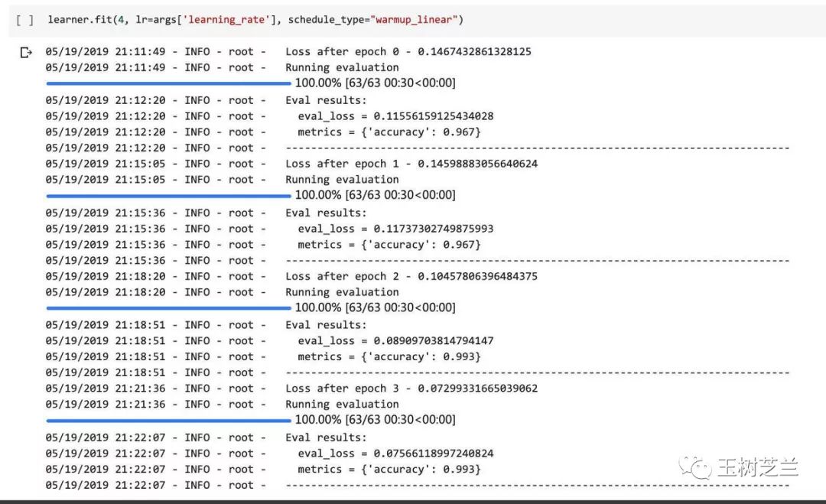
Task: Click the output toggle arrow icon
Action: point(26,52)
